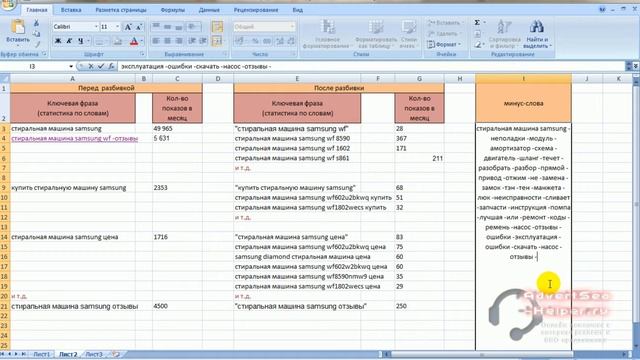Click the Форматировать как таблицу icon
This screenshot has height=360, width=640.
376,27
